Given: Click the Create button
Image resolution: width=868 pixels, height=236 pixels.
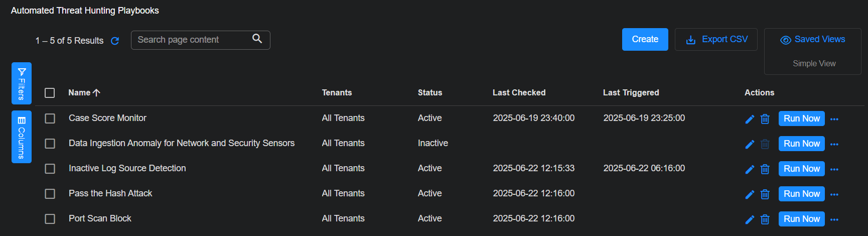Looking at the screenshot, I should [x=645, y=39].
